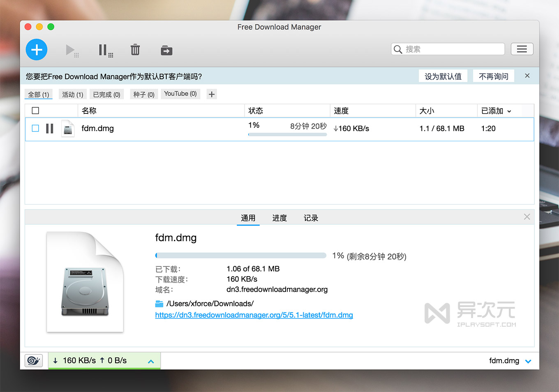The height and width of the screenshot is (392, 559).
Task: Click inside the 搜索 search field
Action: tap(447, 48)
